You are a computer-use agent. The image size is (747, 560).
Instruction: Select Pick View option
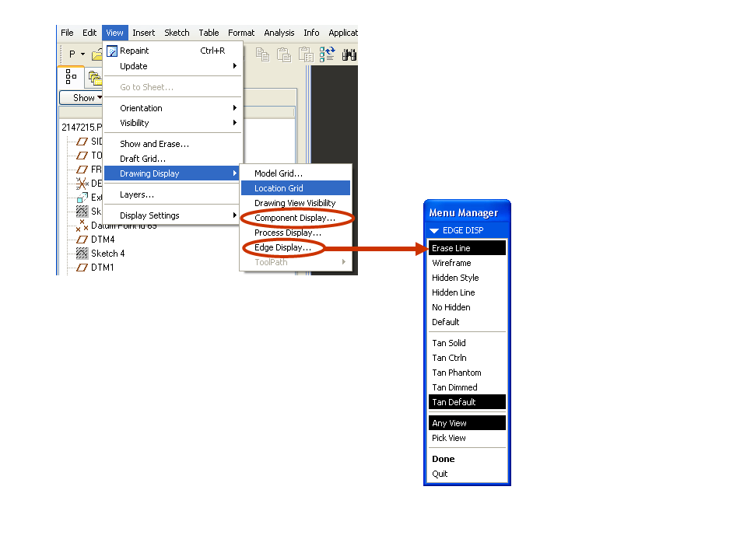[467, 438]
